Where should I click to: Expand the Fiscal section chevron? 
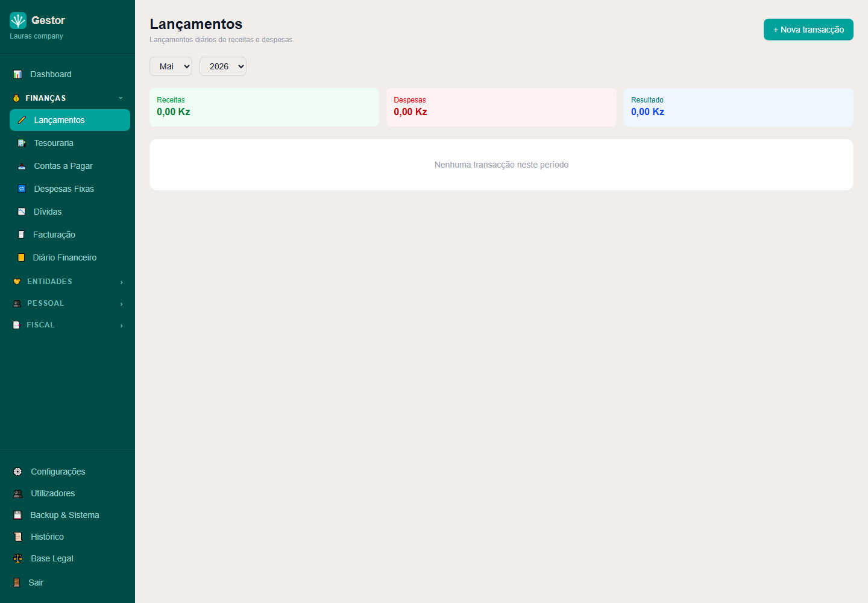click(121, 326)
